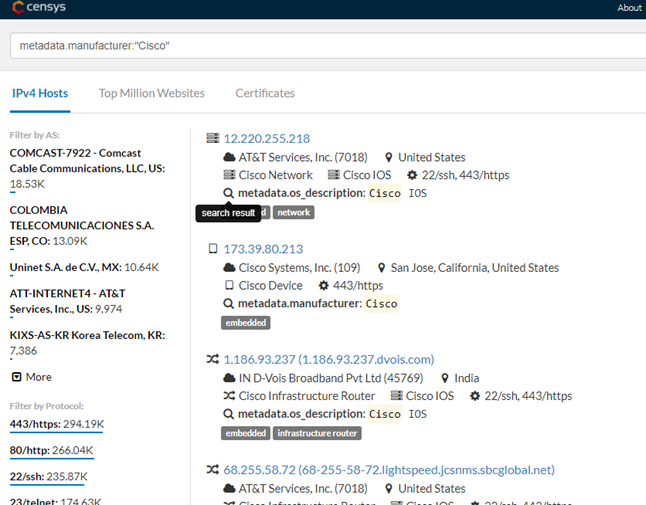Click the device icon beside 173.39.80.213
The height and width of the screenshot is (505, 646).
pyautogui.click(x=212, y=249)
